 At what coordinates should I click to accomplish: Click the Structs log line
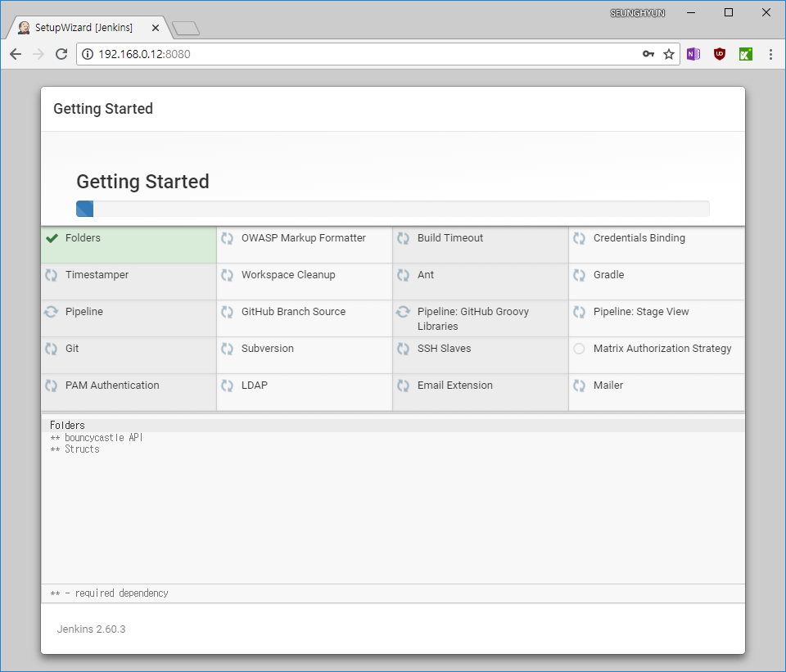75,449
